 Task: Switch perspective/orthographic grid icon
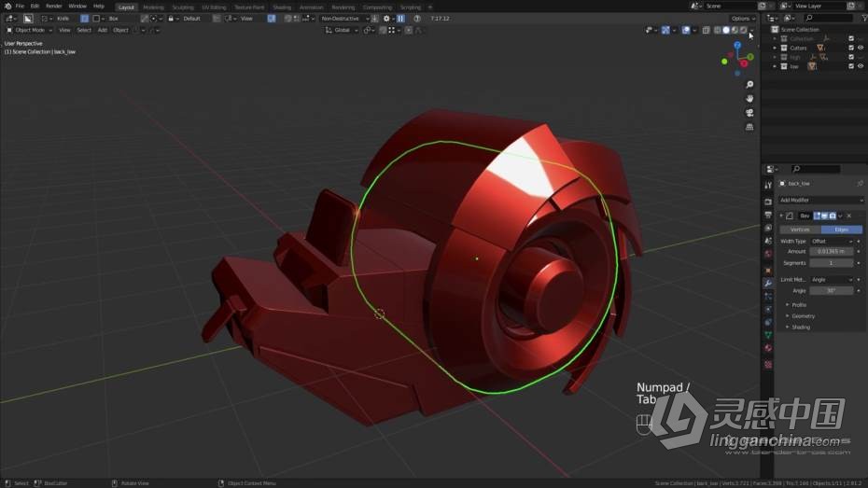click(x=749, y=127)
